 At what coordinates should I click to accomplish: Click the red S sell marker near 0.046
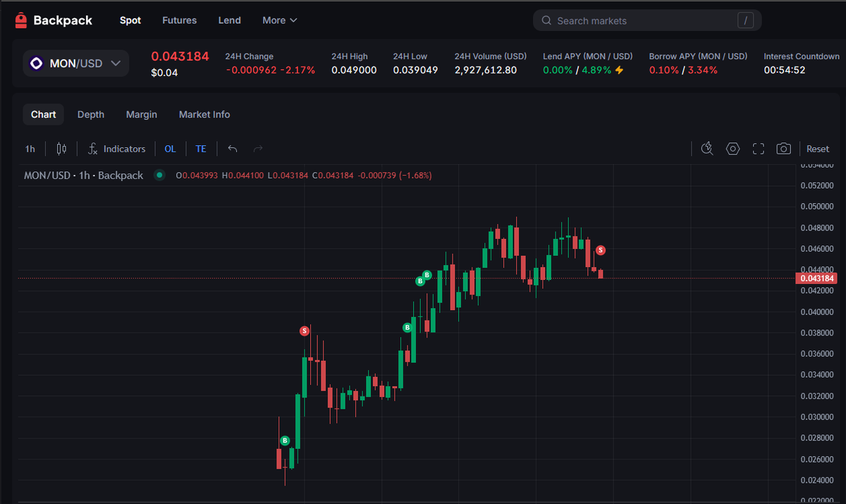pos(601,250)
